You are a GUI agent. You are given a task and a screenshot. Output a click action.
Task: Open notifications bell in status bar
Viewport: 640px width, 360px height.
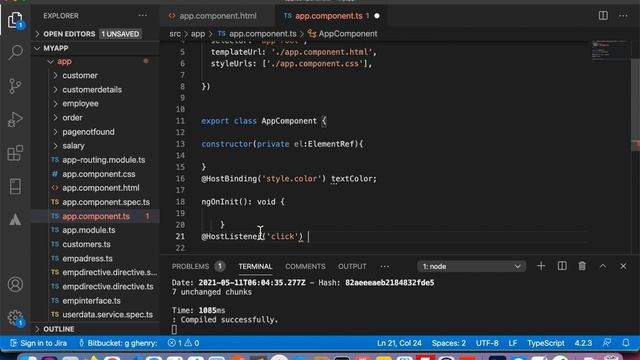click(626, 343)
